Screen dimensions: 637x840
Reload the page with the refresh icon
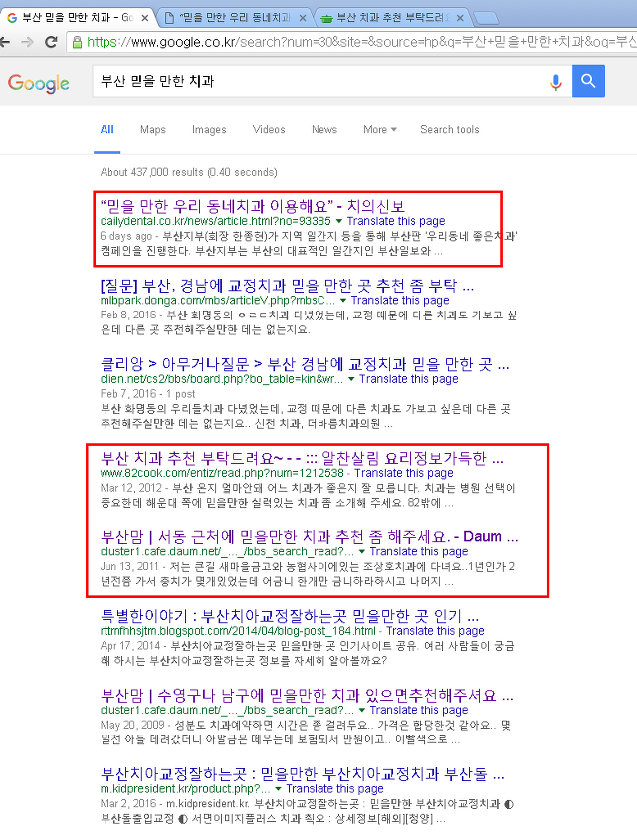(x=51, y=42)
